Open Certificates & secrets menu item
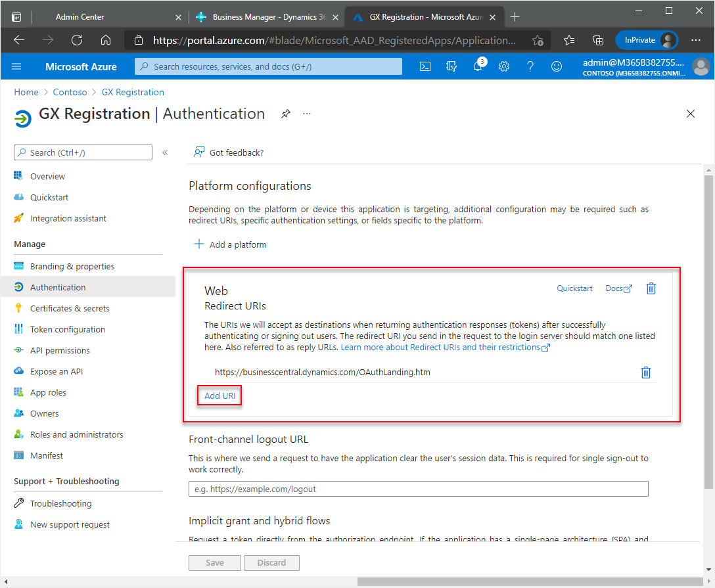 tap(70, 308)
